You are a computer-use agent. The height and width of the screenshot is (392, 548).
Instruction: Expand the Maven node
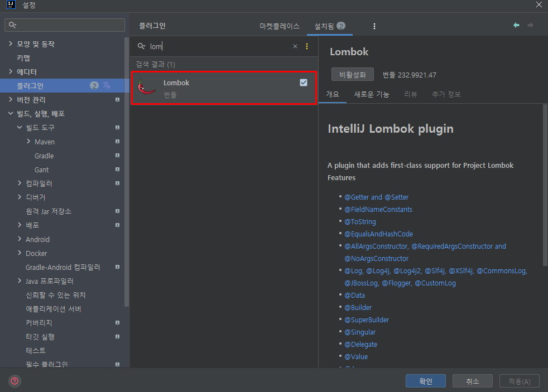point(28,142)
